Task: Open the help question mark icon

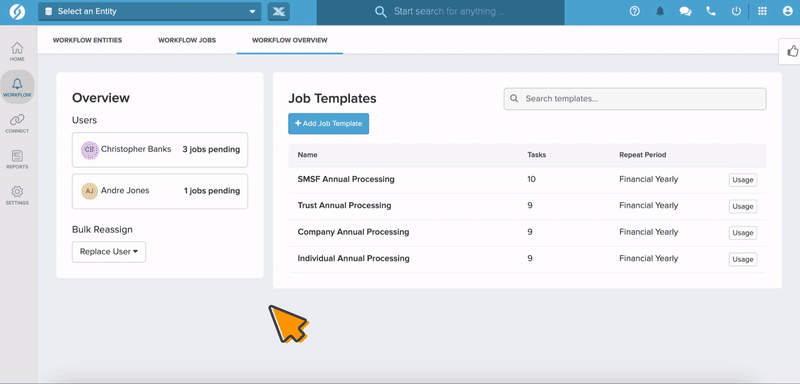Action: click(x=634, y=11)
